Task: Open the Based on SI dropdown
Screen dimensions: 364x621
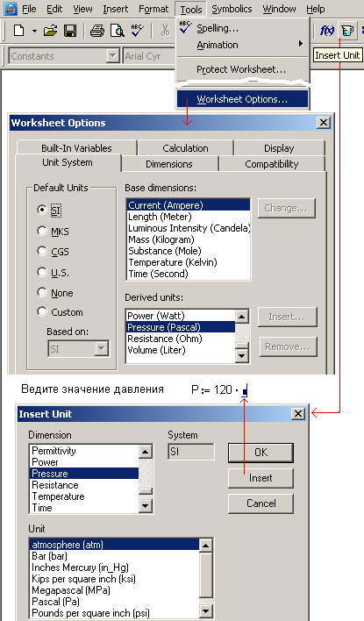Action: (x=102, y=349)
